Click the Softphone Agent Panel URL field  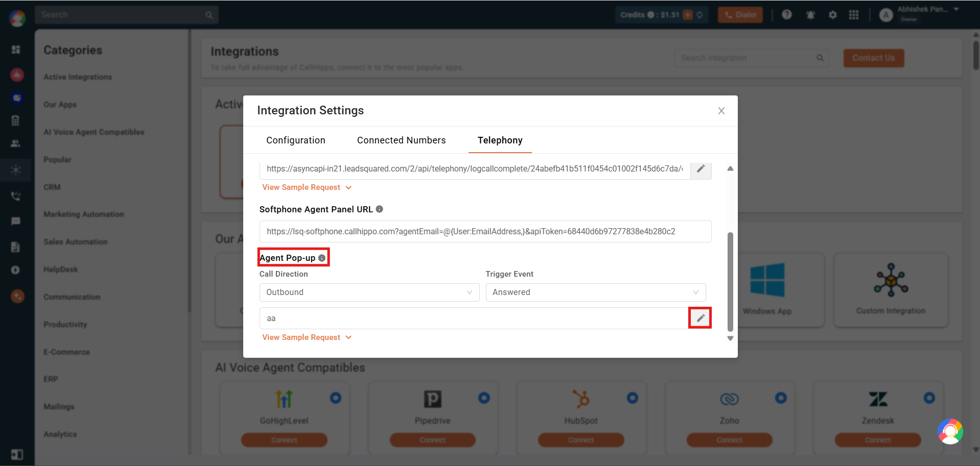pyautogui.click(x=485, y=231)
